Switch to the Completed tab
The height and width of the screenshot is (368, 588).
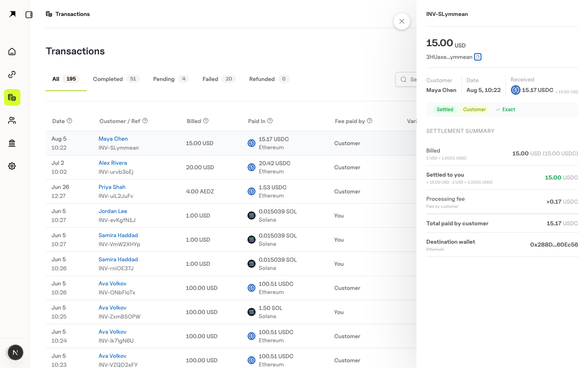coord(116,79)
